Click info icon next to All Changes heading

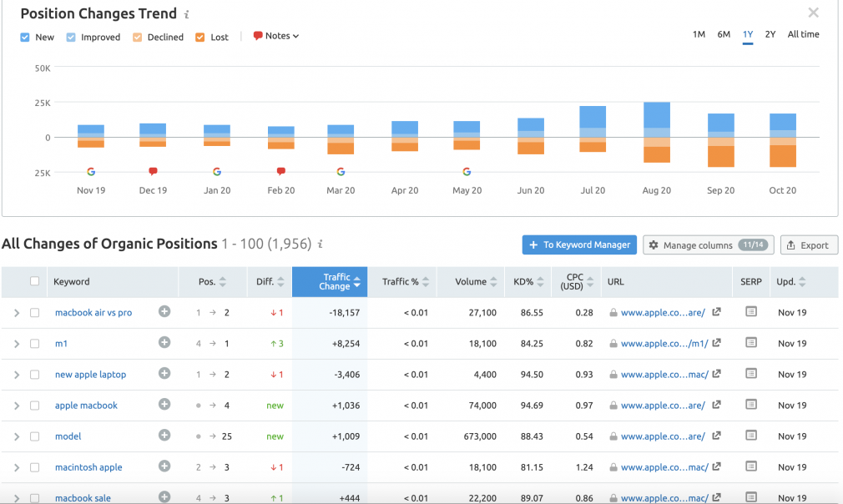click(321, 244)
